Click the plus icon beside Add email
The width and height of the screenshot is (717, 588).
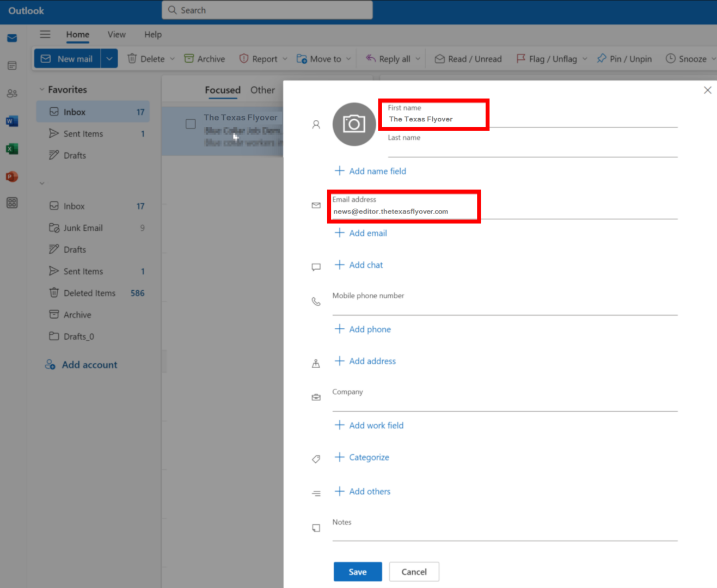coord(339,233)
